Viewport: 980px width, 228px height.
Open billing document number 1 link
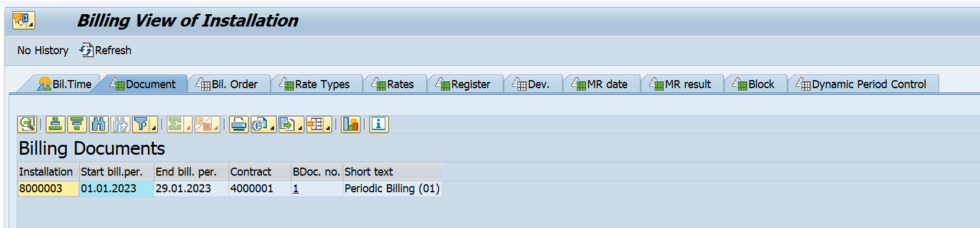click(x=296, y=189)
